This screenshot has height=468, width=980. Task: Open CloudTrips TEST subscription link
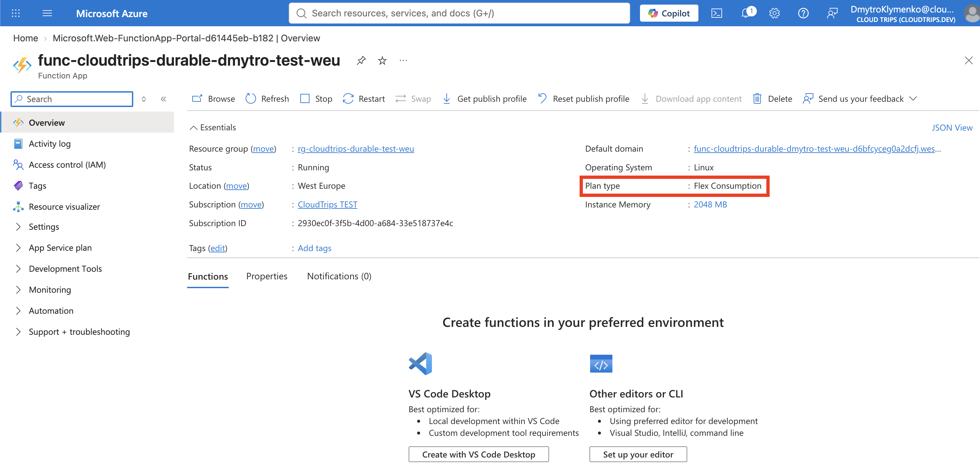tap(328, 205)
